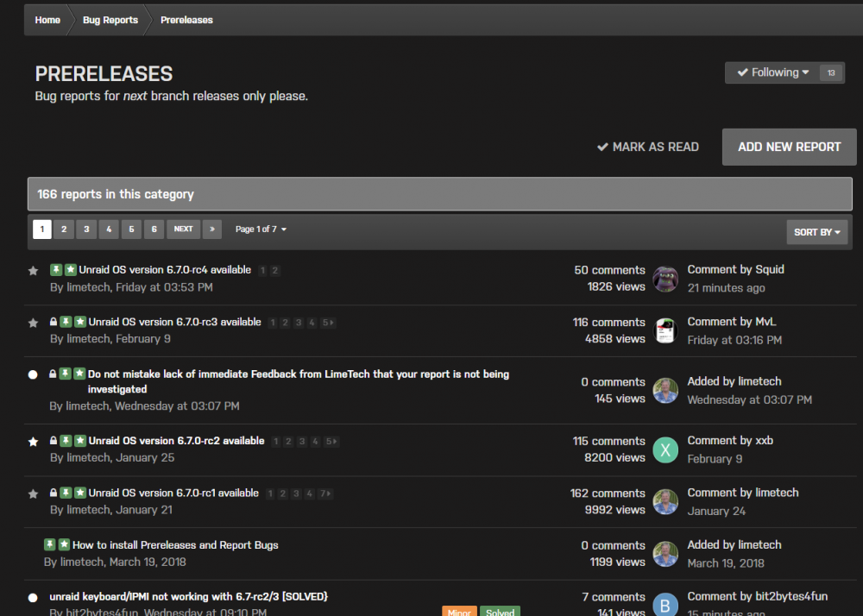The height and width of the screenshot is (616, 863).
Task: Jump to page 5 of rc3 report
Action: click(329, 323)
